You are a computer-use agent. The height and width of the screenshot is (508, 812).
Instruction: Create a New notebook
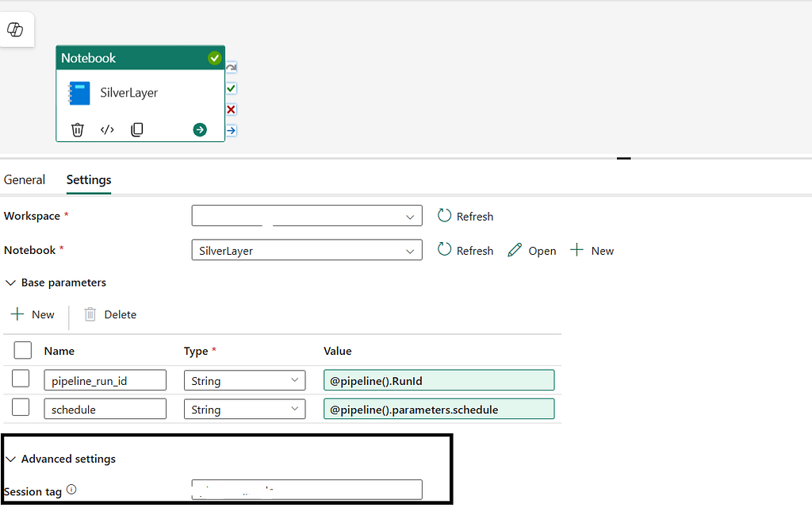(592, 250)
